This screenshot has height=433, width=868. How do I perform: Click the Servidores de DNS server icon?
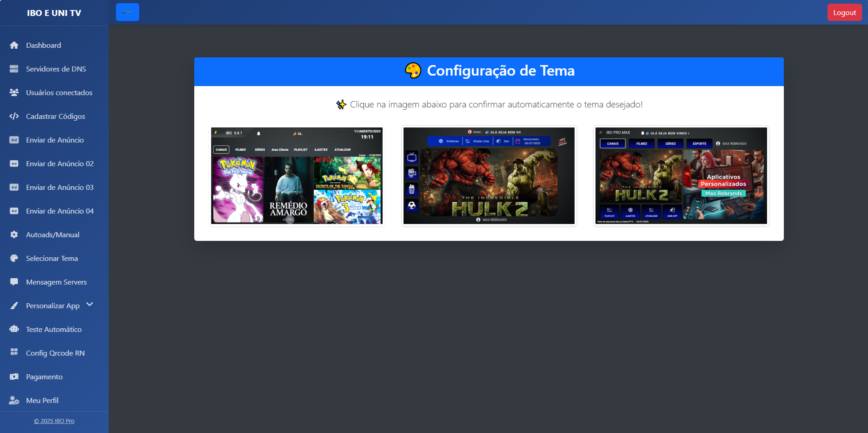[x=14, y=69]
